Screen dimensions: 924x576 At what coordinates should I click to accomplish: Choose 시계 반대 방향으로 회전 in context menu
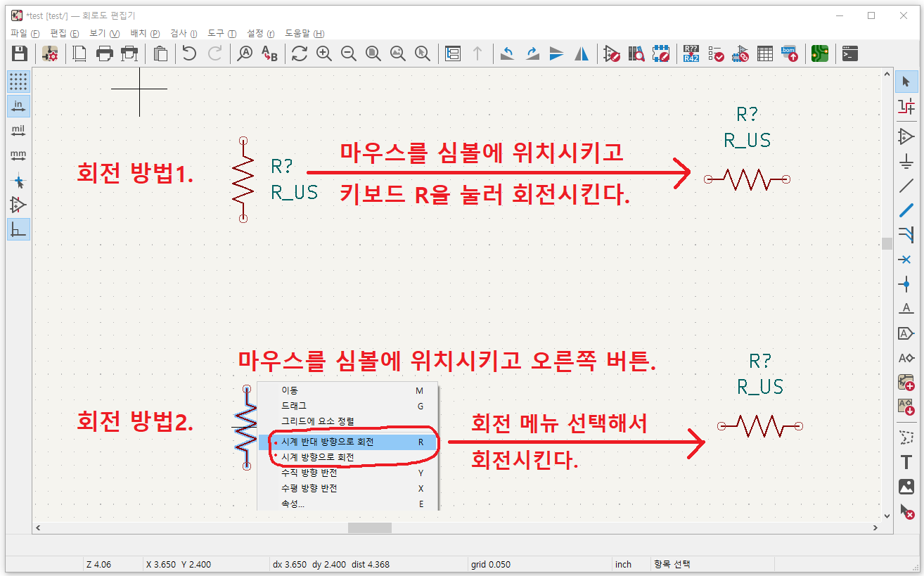click(x=347, y=442)
